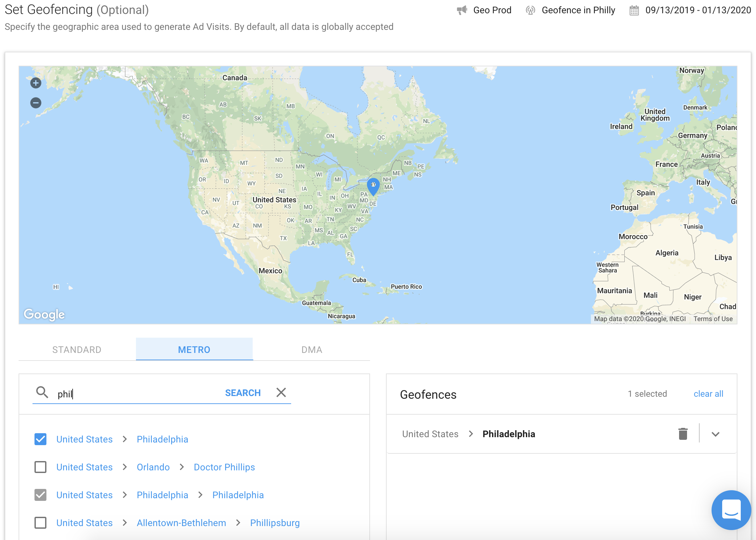Viewport: 756px width, 540px height.
Task: Click the Geofence in Philly label
Action: [578, 10]
